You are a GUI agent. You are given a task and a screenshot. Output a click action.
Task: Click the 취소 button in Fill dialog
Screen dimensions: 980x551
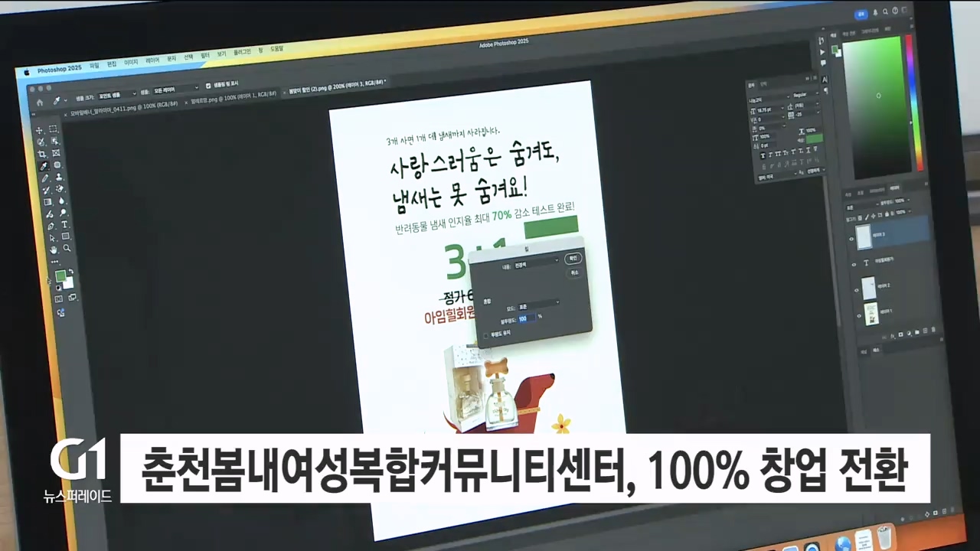(x=574, y=272)
